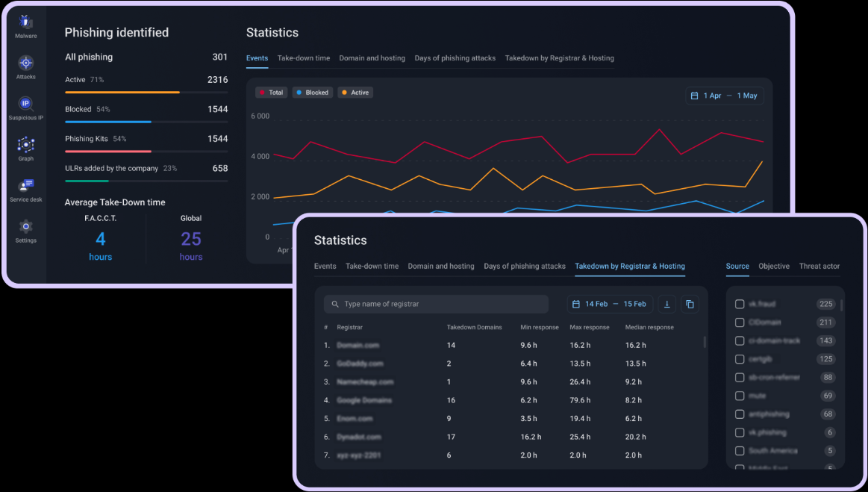Screen dimensions: 868x492
Task: Click the registrar name search field
Action: [437, 304]
